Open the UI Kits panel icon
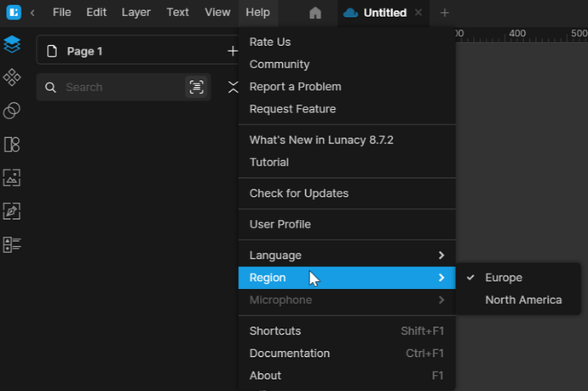The width and height of the screenshot is (588, 391). pos(12,144)
